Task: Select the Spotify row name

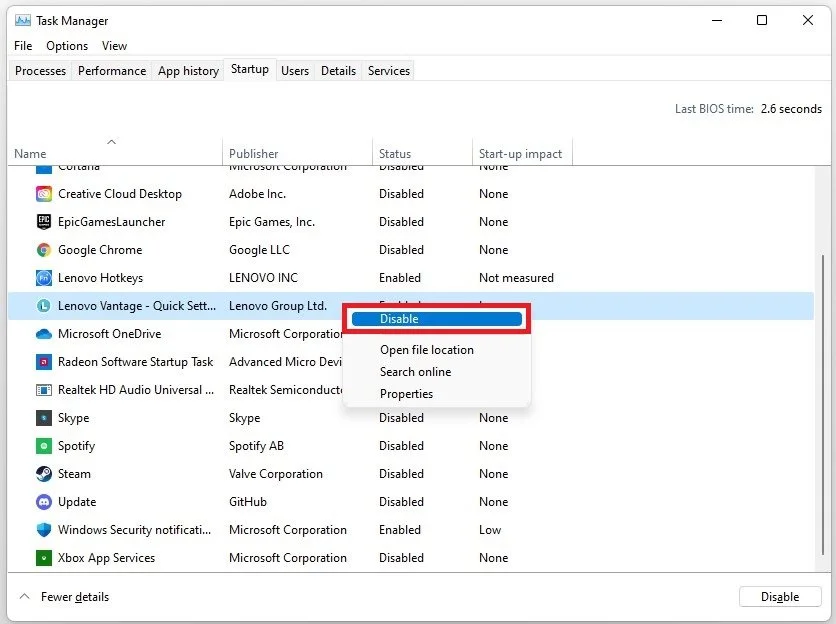Action: [x=76, y=446]
